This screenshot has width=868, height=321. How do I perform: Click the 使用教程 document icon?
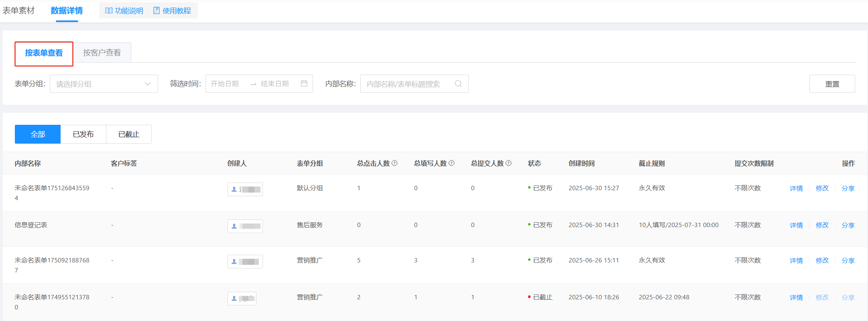pyautogui.click(x=157, y=11)
